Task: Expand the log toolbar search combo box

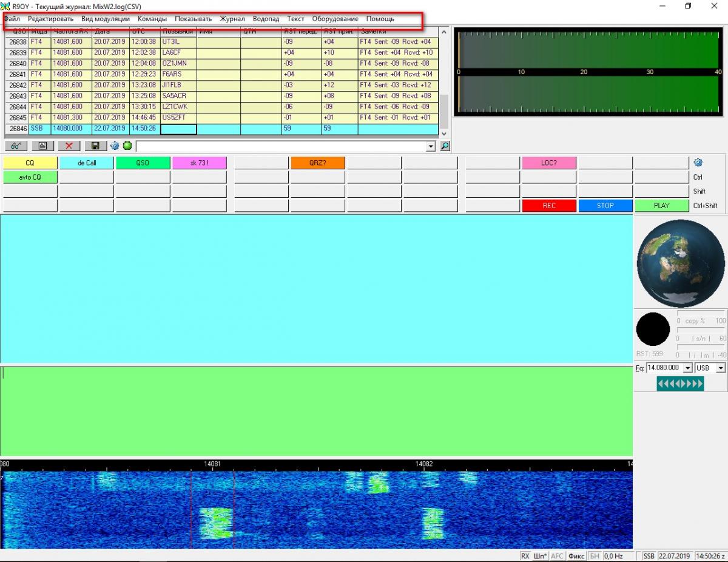Action: pos(431,146)
